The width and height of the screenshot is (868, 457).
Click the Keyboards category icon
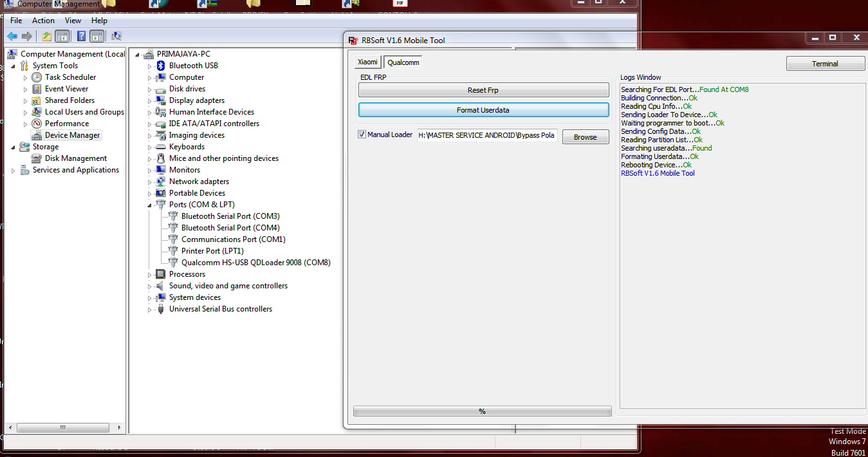161,147
